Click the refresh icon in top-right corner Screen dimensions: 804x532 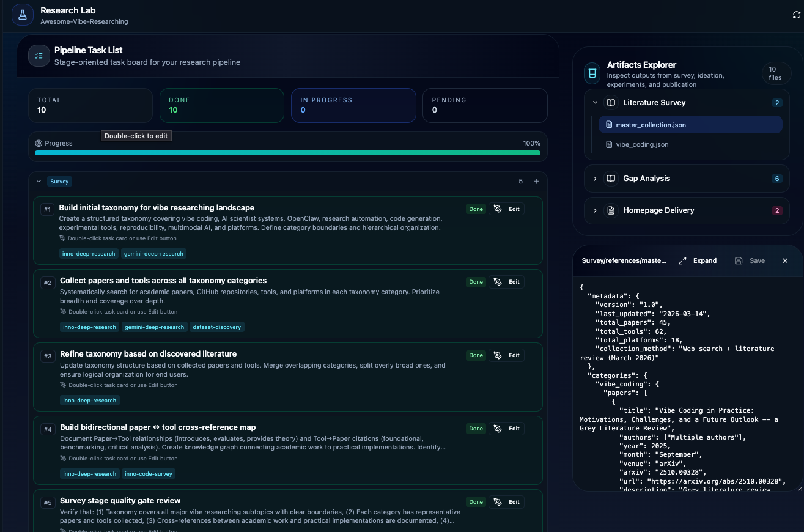[796, 15]
